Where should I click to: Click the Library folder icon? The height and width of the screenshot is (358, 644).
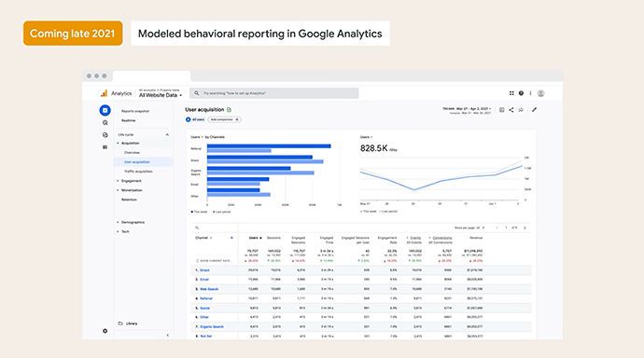[120, 324]
